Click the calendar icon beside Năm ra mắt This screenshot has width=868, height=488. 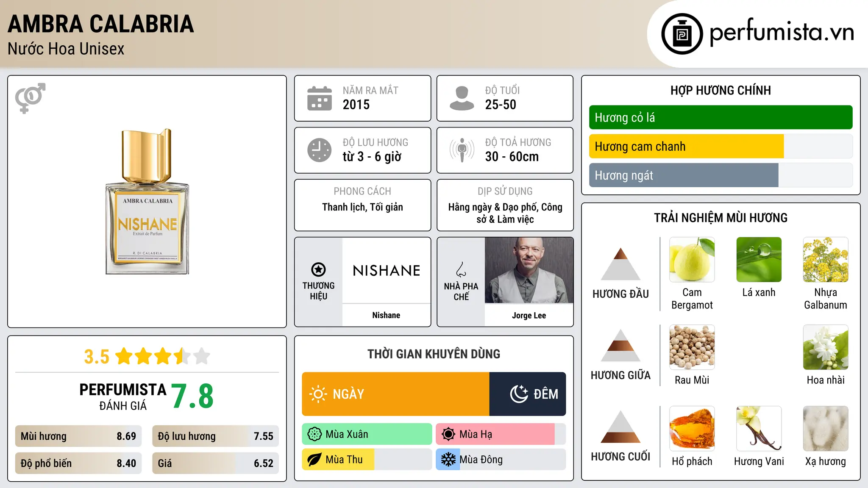(320, 98)
